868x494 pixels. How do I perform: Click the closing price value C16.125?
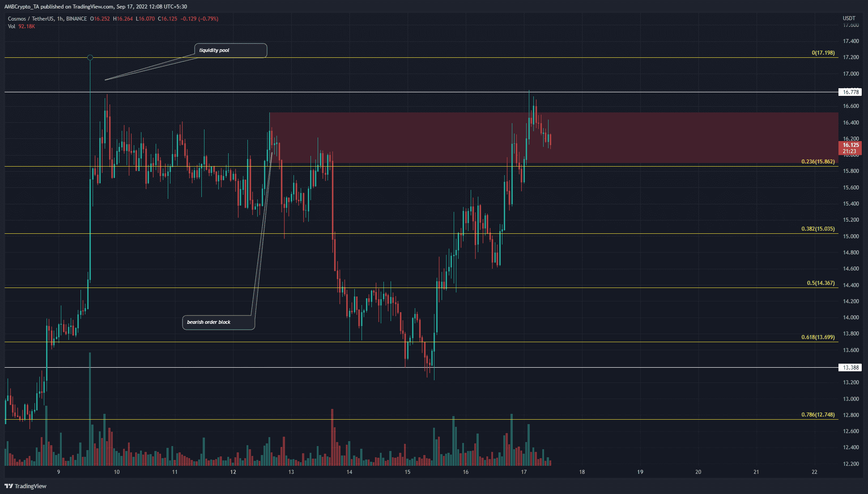(x=169, y=19)
